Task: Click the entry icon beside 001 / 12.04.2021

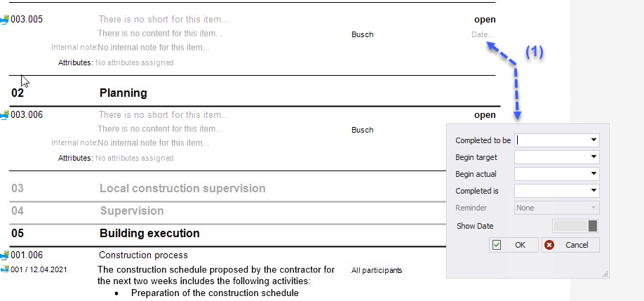Action: click(5, 270)
